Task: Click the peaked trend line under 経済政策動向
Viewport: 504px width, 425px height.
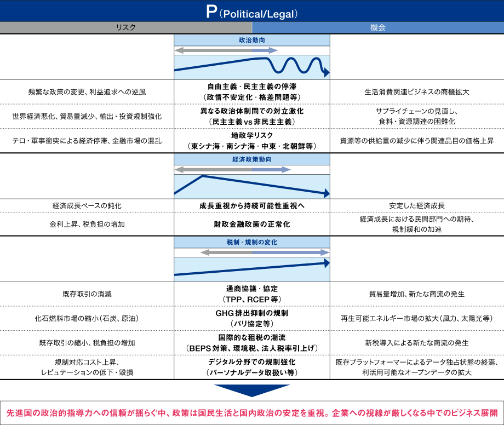Action: (x=252, y=186)
